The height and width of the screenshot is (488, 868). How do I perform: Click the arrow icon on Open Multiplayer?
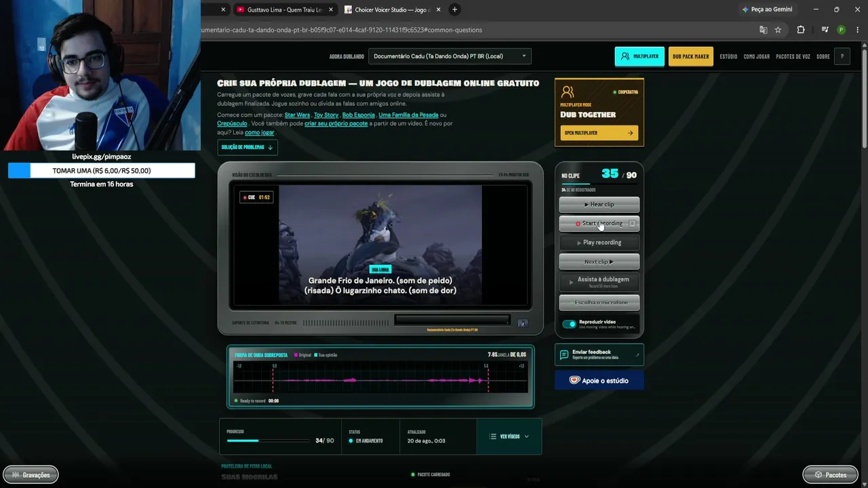(x=630, y=133)
